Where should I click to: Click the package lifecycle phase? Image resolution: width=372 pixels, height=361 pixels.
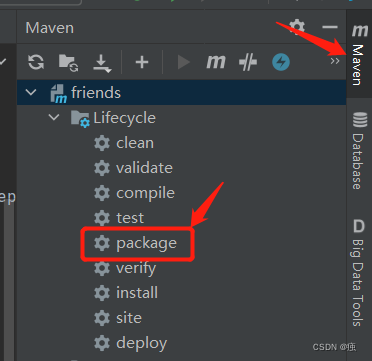coord(146,243)
